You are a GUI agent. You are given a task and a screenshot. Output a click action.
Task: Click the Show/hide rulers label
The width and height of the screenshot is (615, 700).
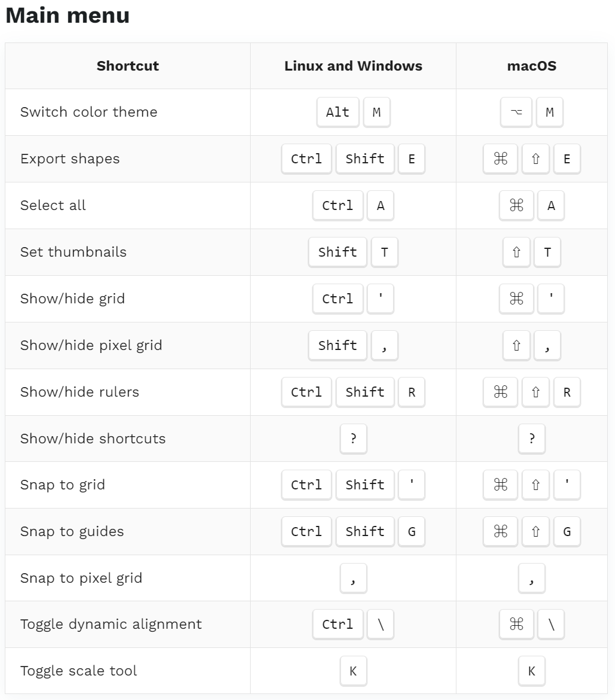(80, 392)
